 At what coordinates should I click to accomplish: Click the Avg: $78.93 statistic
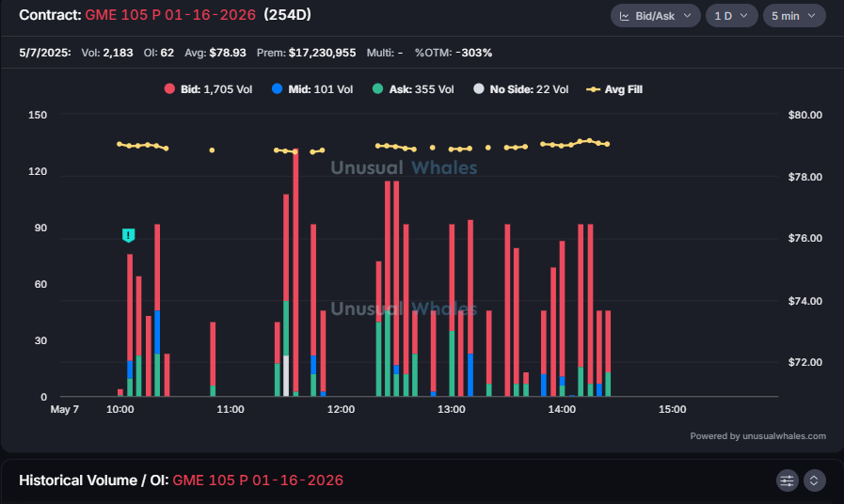click(215, 53)
